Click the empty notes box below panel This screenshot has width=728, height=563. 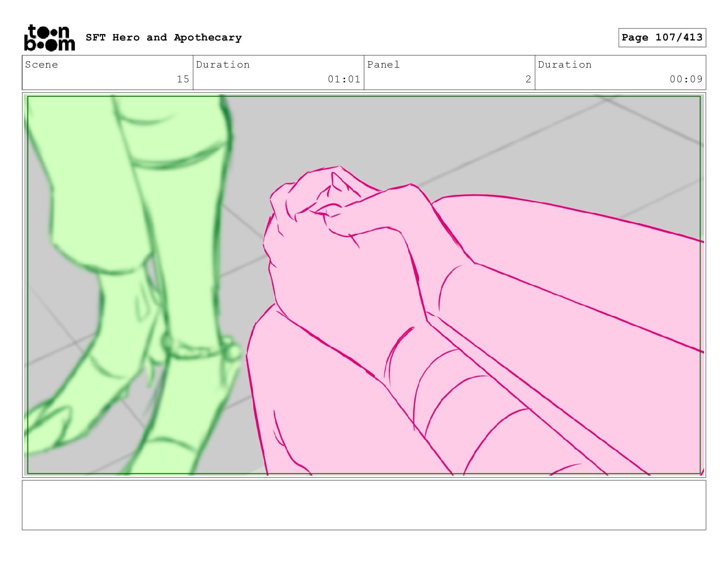(364, 505)
